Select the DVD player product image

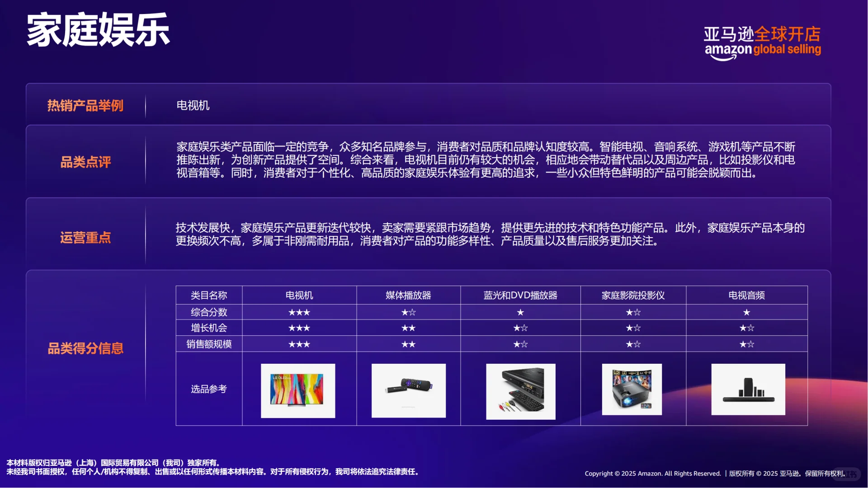coord(520,391)
